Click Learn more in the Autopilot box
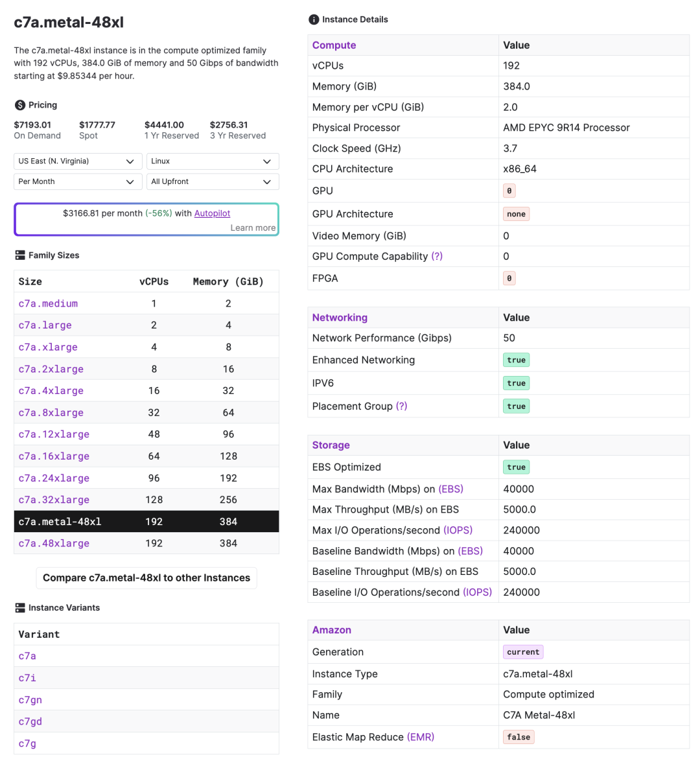Image resolution: width=700 pixels, height=759 pixels. (253, 228)
